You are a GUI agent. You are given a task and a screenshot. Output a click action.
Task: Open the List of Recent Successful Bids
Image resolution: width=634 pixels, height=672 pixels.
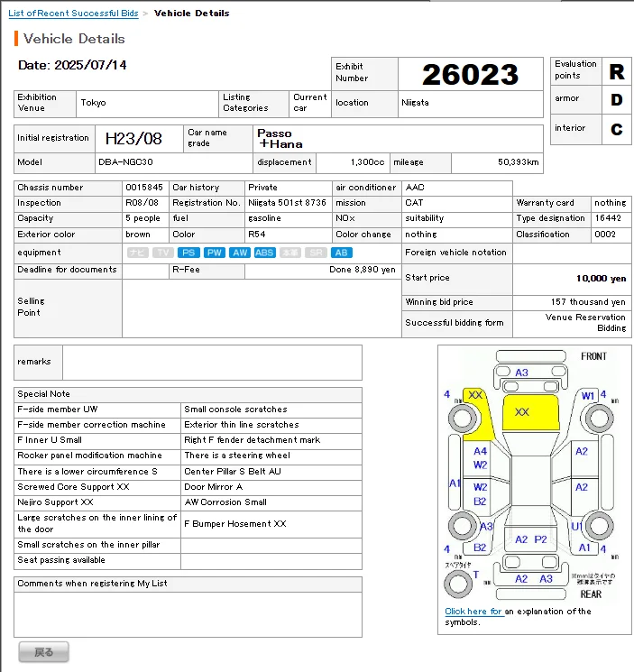pyautogui.click(x=73, y=14)
